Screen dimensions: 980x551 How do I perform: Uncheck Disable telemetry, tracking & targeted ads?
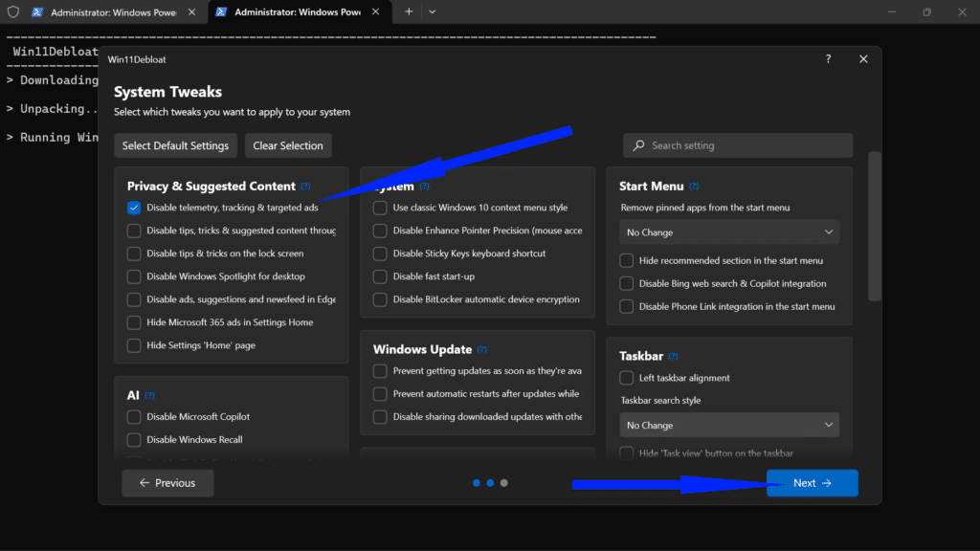(133, 208)
